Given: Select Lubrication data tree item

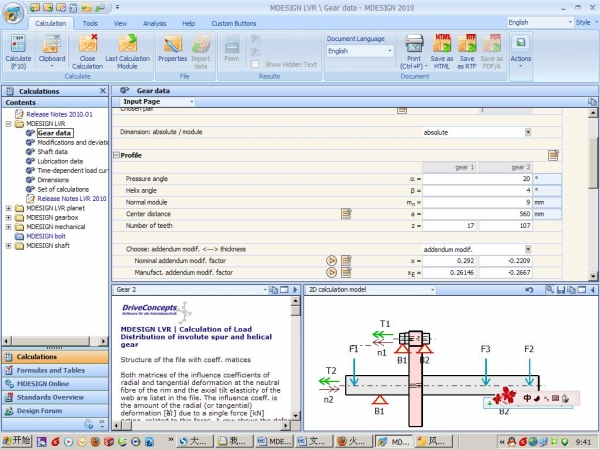Looking at the screenshot, I should coord(60,161).
